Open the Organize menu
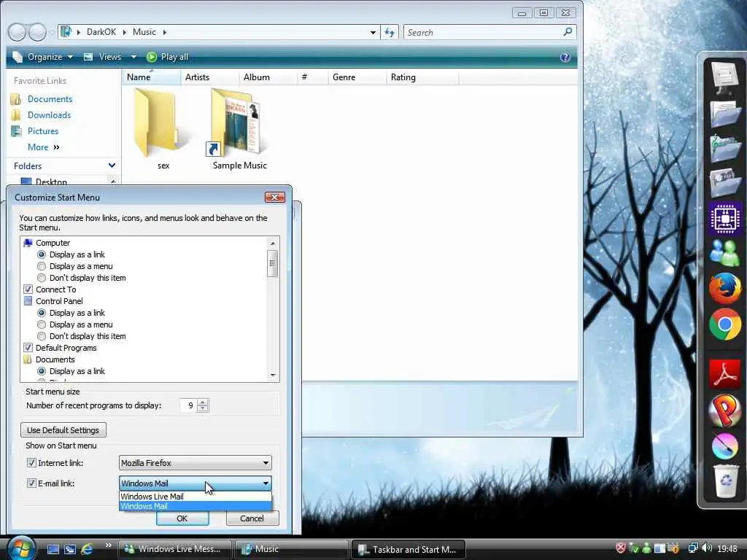 [x=43, y=57]
